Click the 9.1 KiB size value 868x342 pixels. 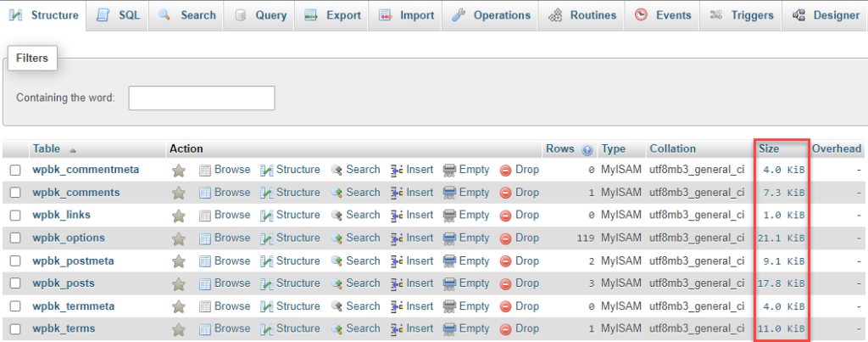[x=784, y=261]
